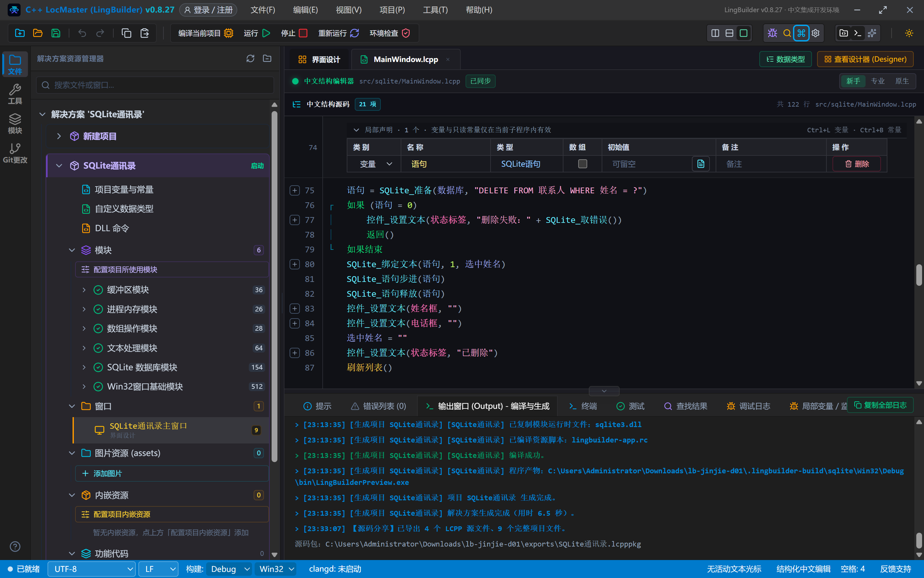
Task: Click the paste clipboard icon
Action: point(144,33)
